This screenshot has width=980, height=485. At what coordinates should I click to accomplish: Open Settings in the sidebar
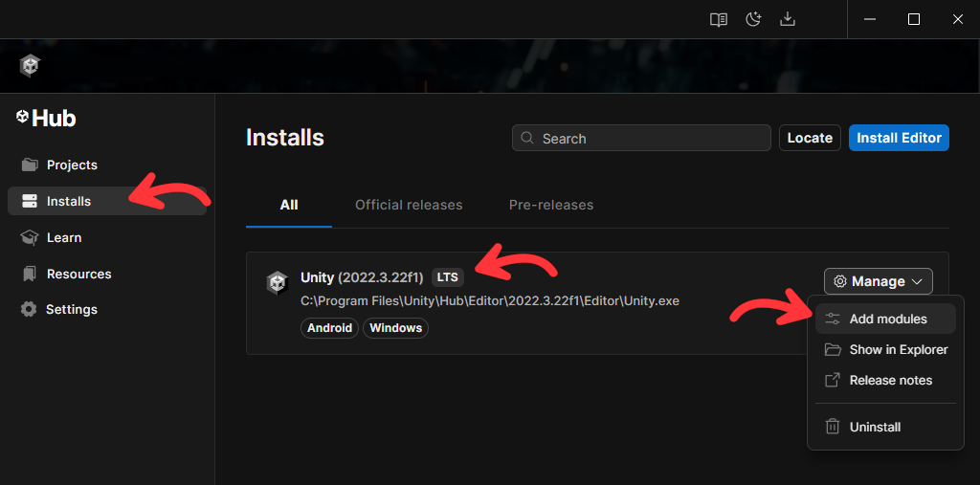click(107, 309)
